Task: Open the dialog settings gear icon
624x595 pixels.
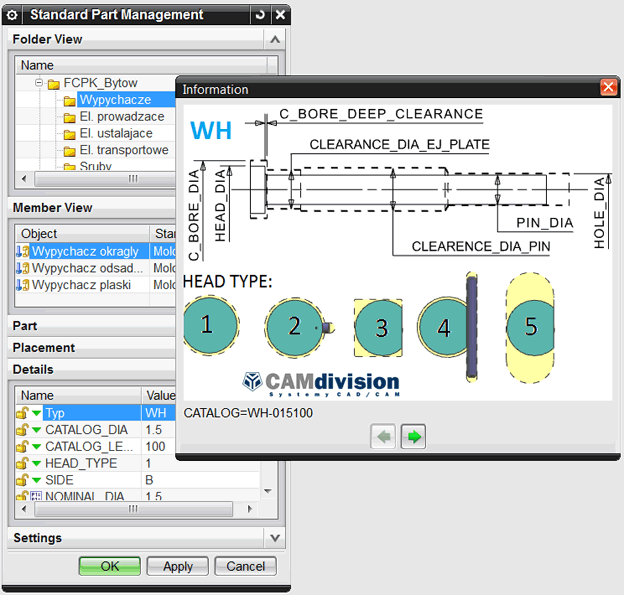Action: click(x=12, y=15)
